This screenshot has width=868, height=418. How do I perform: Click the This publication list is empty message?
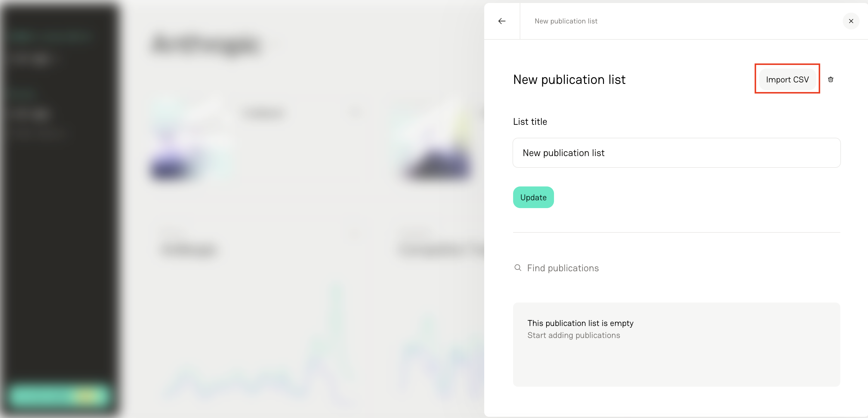pos(580,323)
